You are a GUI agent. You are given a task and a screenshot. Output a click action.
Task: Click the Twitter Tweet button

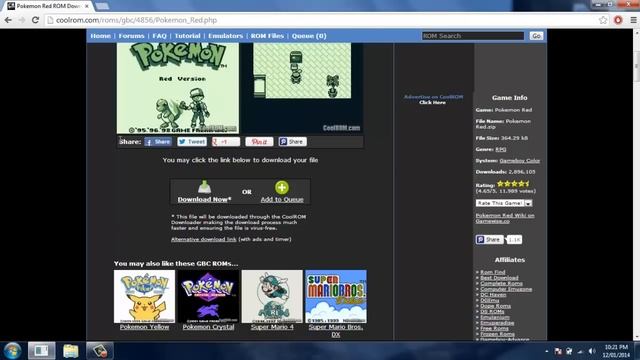(x=192, y=142)
